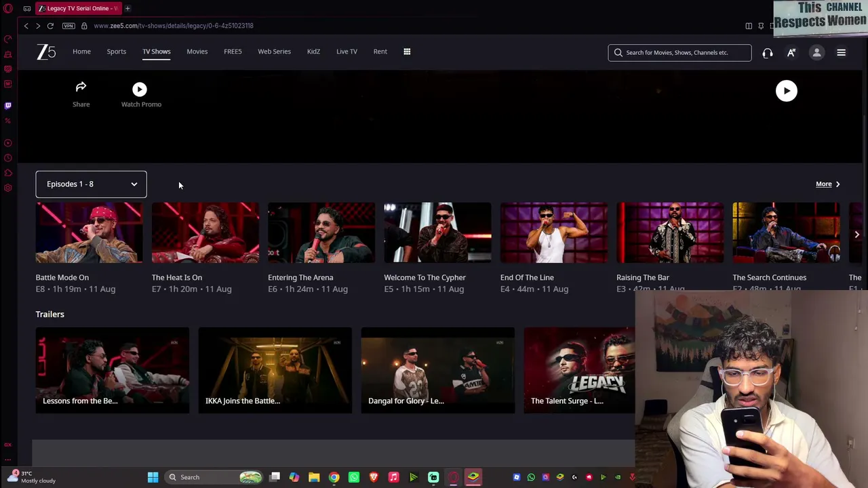868x488 pixels.
Task: Open Task View from the taskbar
Action: (x=275, y=477)
